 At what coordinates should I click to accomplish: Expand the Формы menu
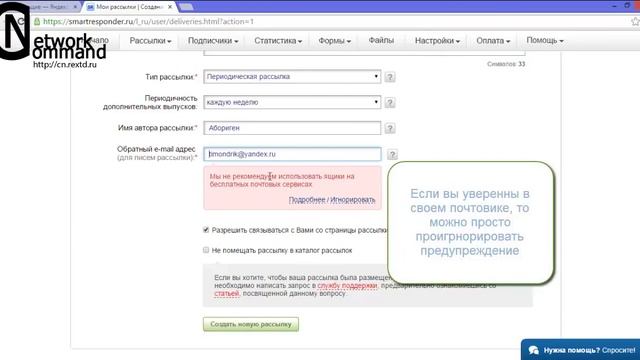click(334, 41)
